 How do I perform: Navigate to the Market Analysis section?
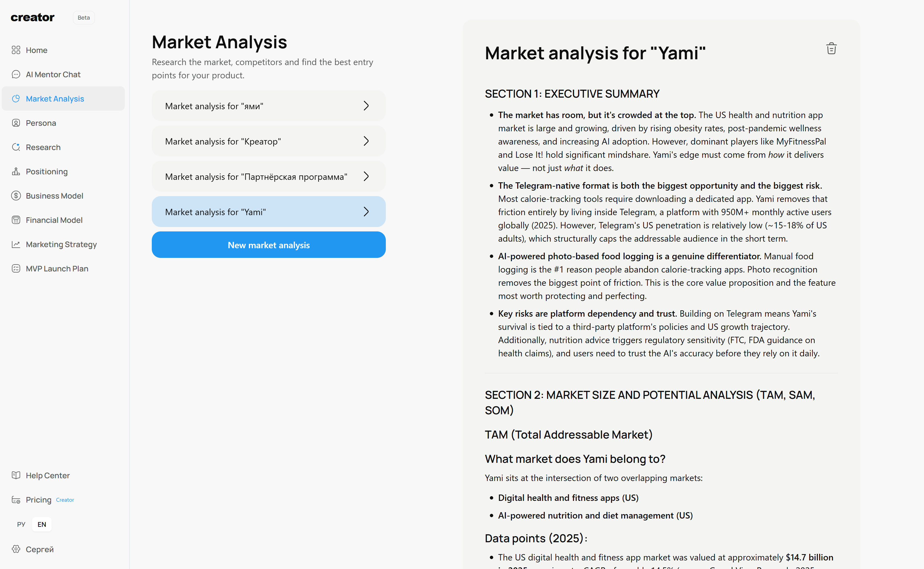pyautogui.click(x=55, y=98)
